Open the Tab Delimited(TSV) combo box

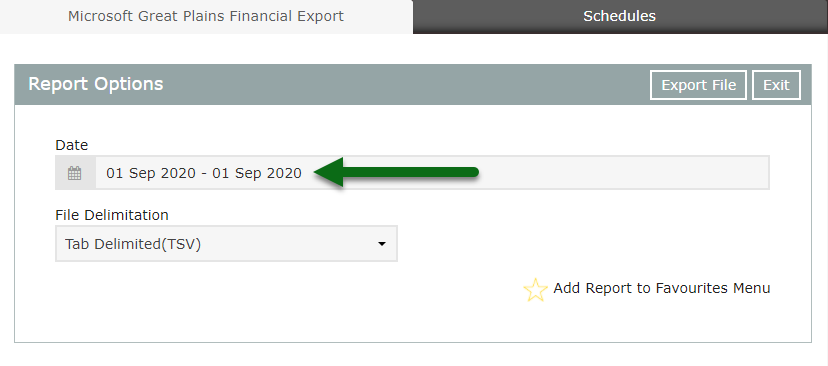226,244
